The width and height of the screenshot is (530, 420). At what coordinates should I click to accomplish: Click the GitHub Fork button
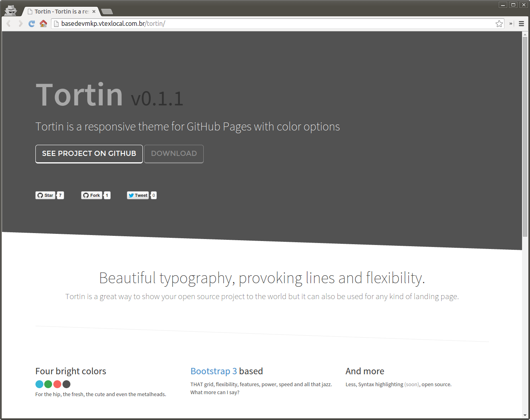[91, 195]
